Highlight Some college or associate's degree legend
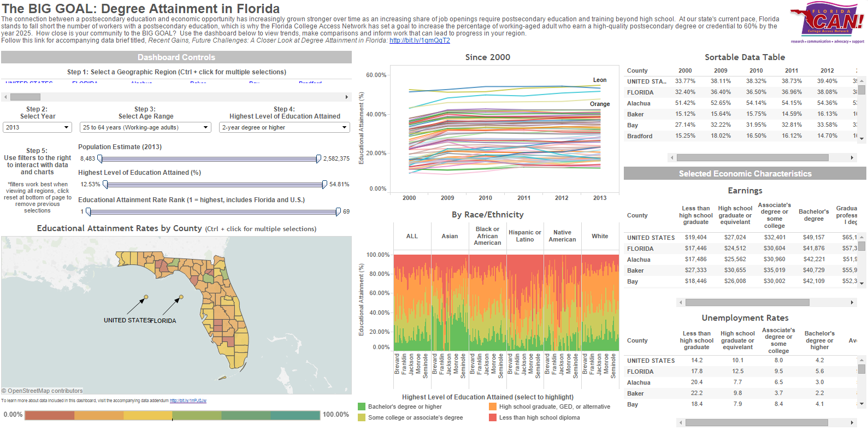The image size is (868, 430). click(415, 417)
